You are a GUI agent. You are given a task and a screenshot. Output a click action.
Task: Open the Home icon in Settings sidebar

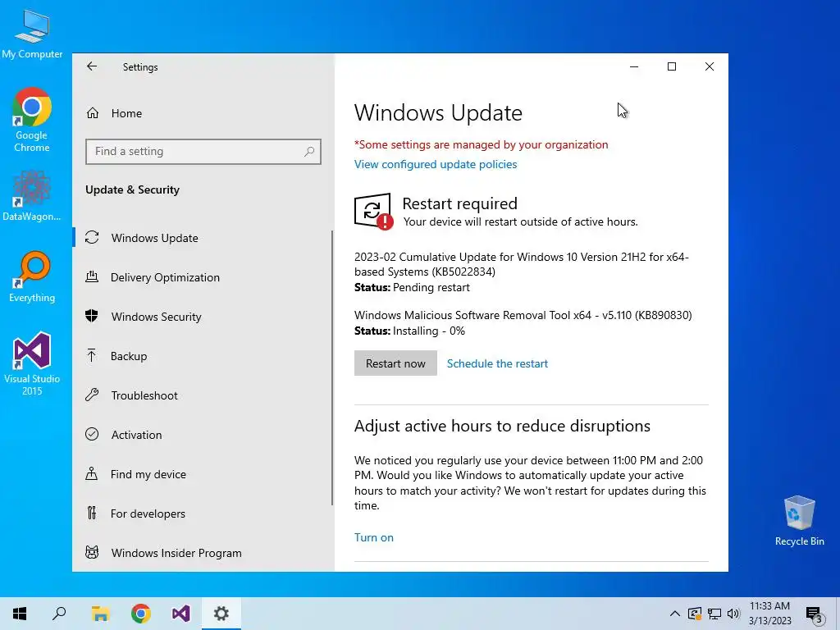[93, 113]
